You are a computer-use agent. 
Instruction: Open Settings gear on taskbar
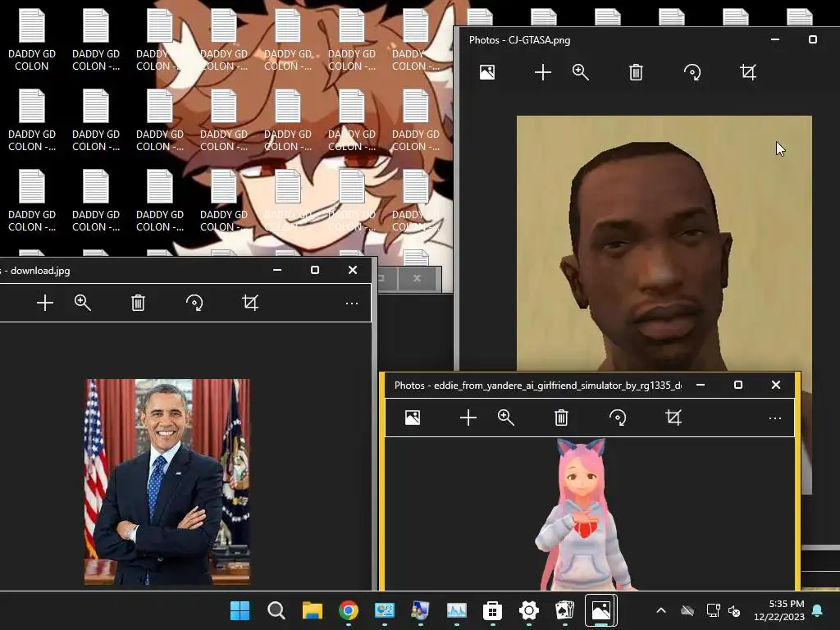pos(529,610)
